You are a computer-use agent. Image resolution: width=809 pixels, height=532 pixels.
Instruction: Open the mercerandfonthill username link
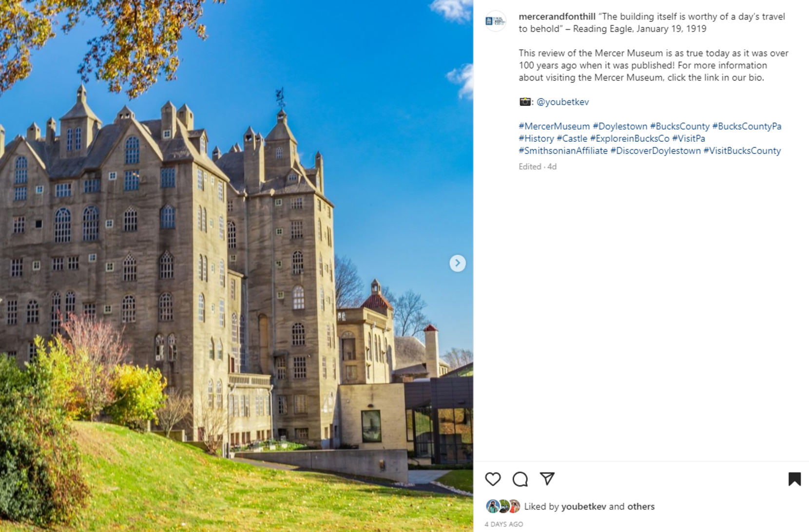557,17
